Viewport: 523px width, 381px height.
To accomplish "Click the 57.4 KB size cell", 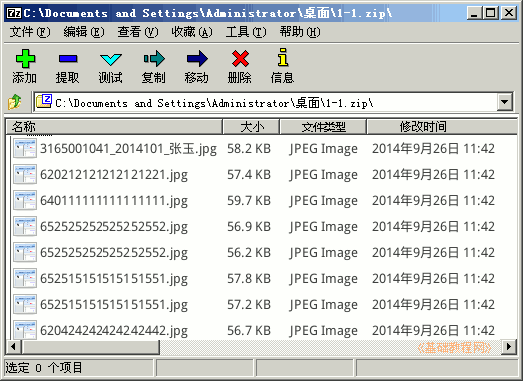I will pyautogui.click(x=249, y=175).
